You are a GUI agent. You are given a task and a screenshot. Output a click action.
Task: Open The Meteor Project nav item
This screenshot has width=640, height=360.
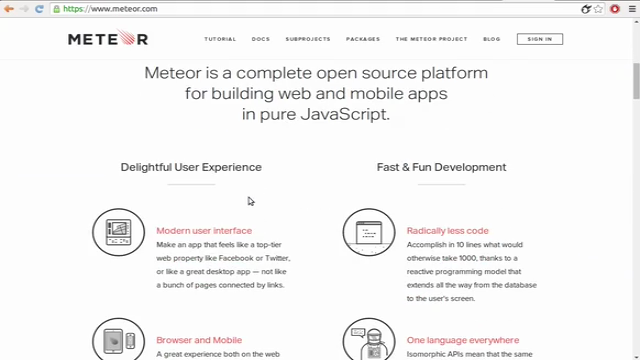click(431, 39)
